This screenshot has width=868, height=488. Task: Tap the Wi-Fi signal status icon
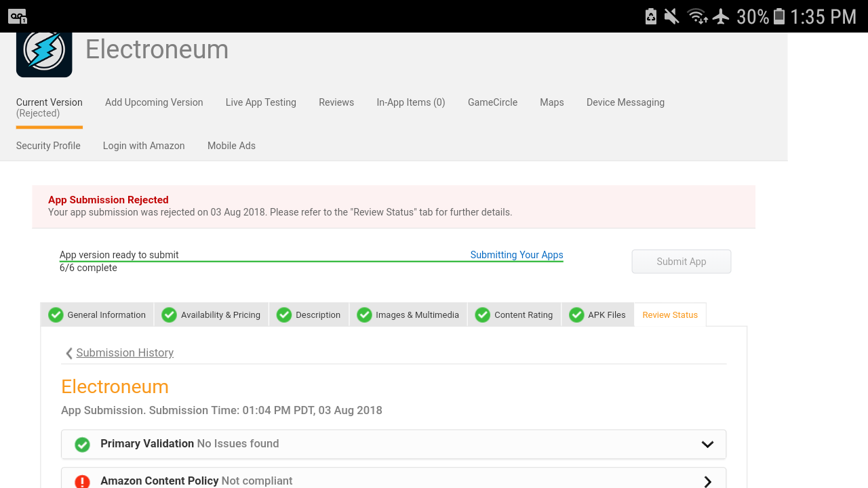tap(697, 16)
